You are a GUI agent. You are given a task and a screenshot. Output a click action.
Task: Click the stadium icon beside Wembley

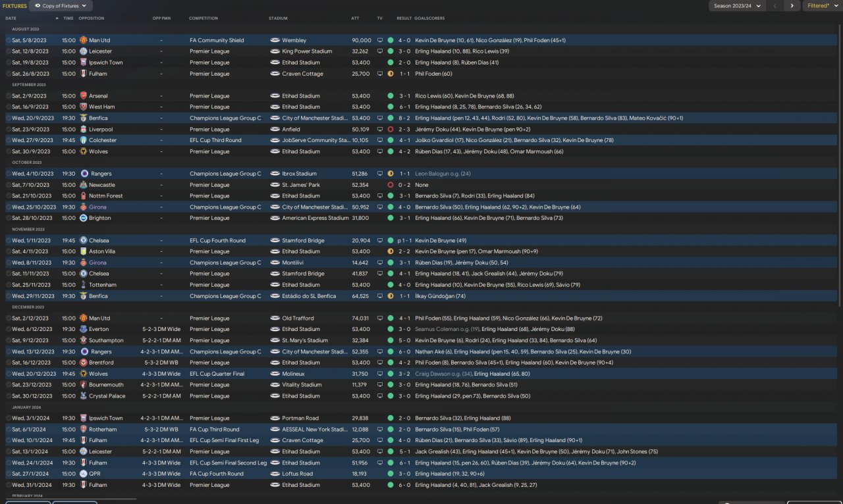[275, 40]
